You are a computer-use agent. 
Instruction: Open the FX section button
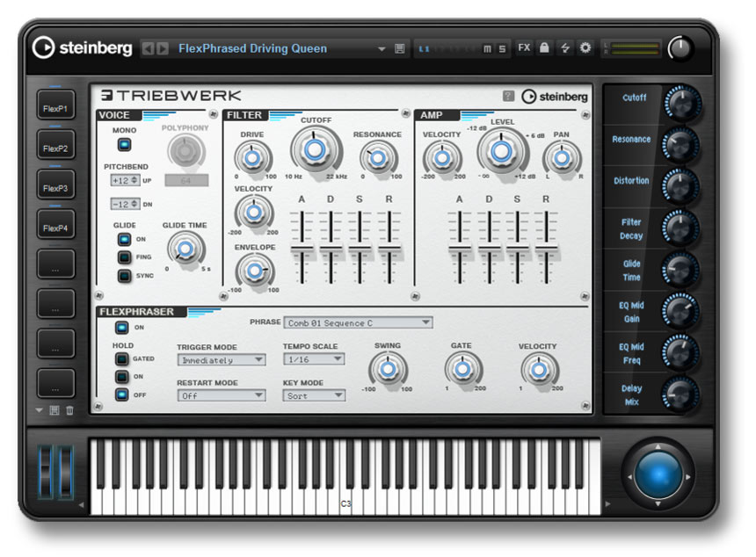coord(524,47)
